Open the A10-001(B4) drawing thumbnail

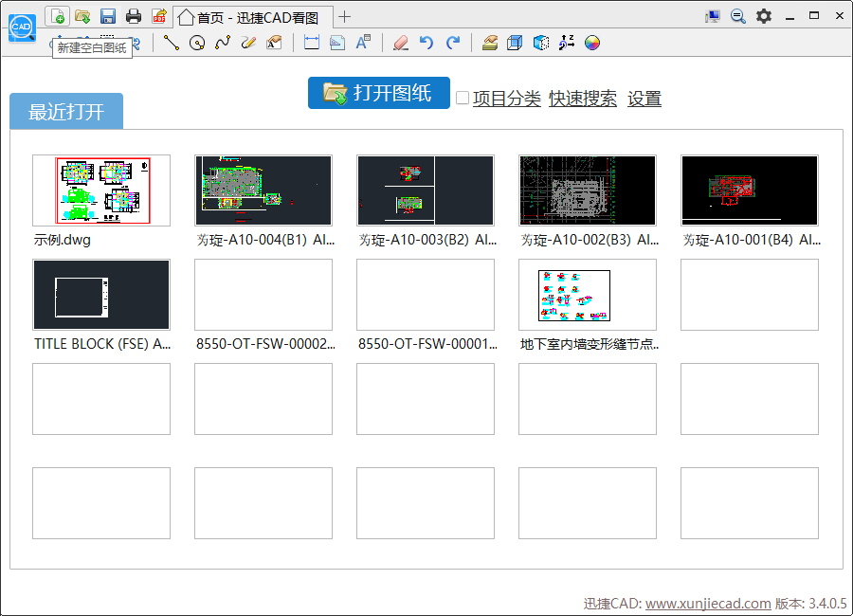click(x=750, y=190)
